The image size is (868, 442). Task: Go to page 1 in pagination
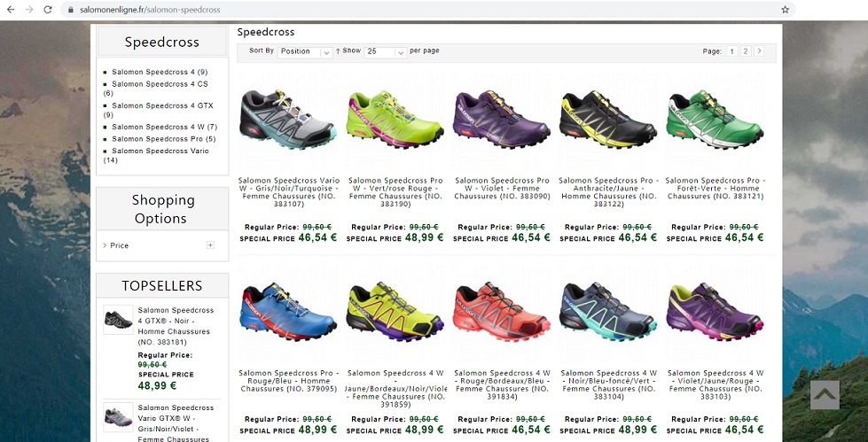point(731,51)
